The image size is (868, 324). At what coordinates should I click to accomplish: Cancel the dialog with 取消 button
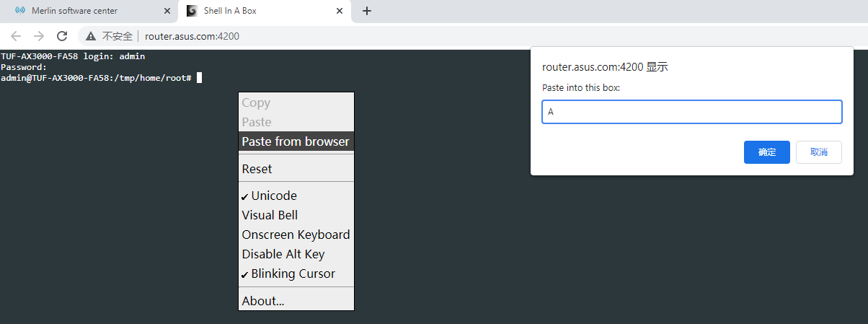point(819,152)
